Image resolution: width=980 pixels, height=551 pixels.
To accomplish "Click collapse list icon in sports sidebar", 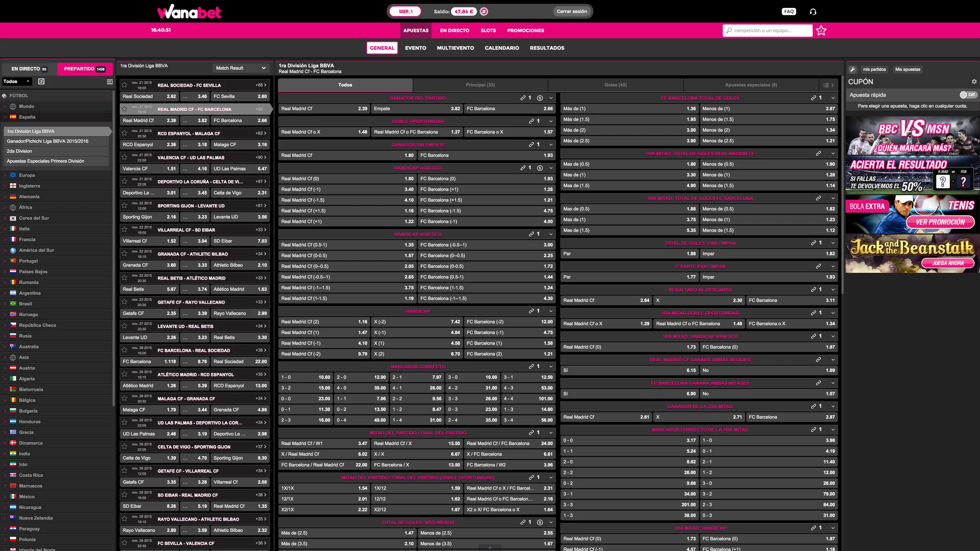I will 110,82.
